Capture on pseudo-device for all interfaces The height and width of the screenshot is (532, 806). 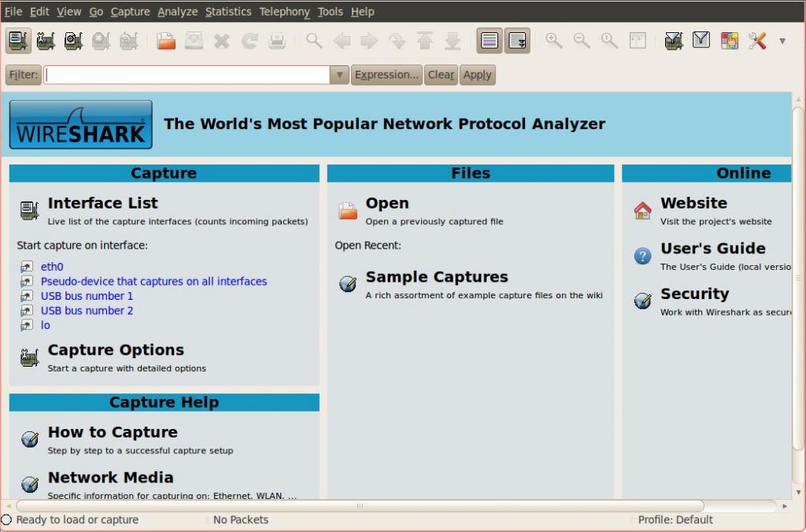tap(153, 282)
